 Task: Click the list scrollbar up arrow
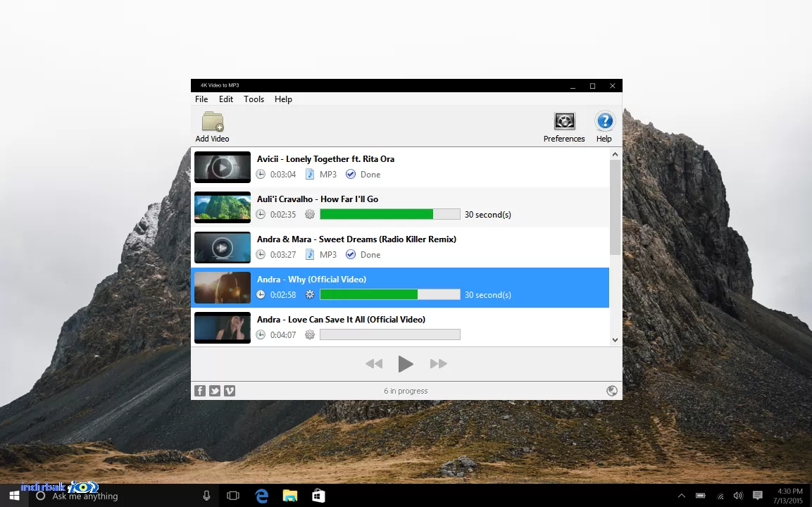616,154
